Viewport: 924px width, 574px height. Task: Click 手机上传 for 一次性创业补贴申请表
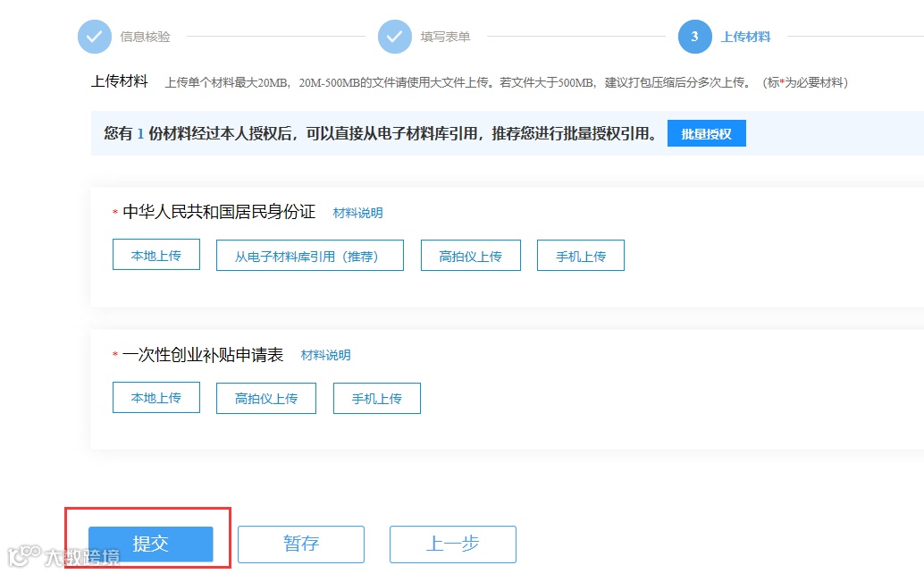coord(377,399)
